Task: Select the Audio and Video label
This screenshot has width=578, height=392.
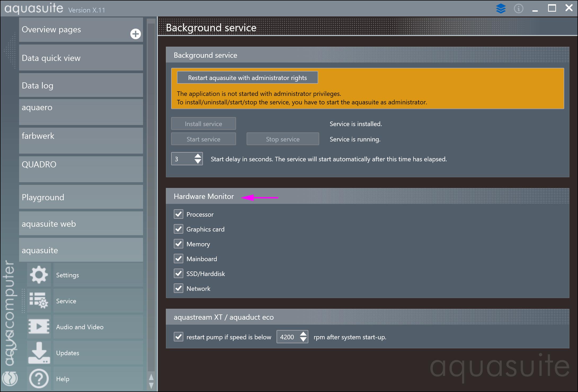Action: coord(80,327)
